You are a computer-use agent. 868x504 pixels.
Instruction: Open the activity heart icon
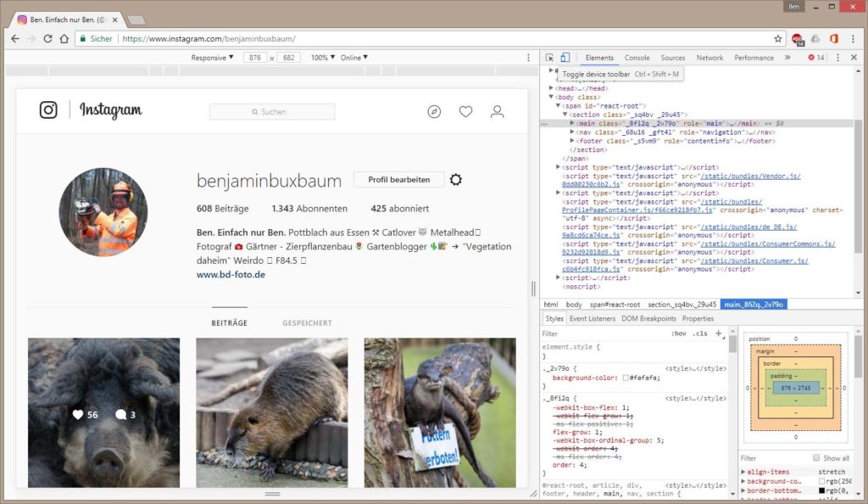(x=465, y=112)
